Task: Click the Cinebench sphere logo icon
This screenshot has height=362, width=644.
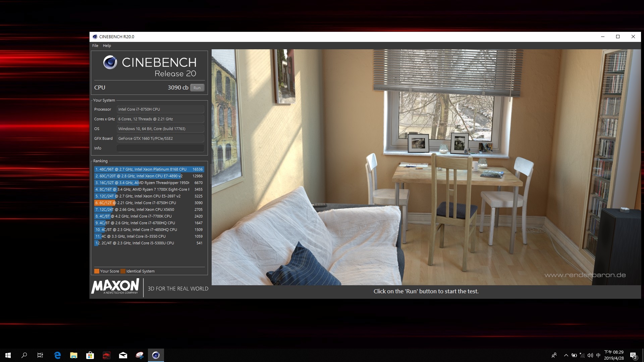Action: click(x=110, y=62)
